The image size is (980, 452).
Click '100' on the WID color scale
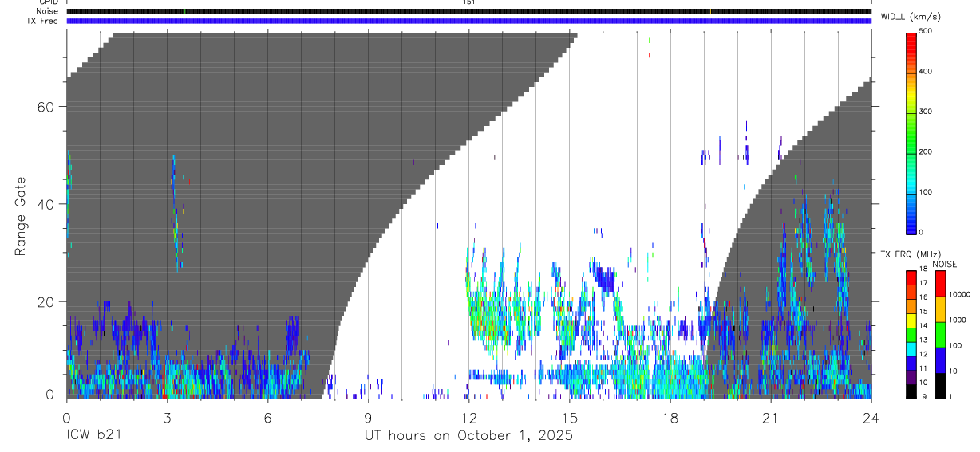coord(926,192)
